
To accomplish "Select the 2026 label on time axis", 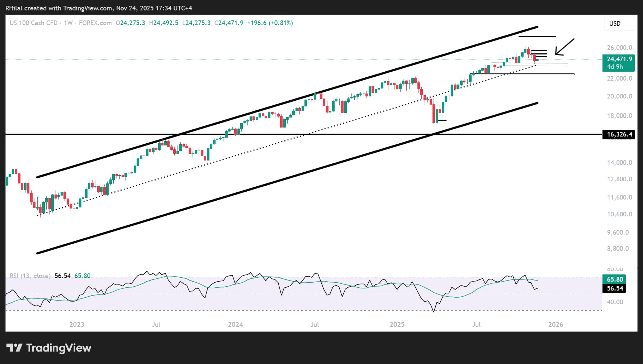I will tap(556, 324).
